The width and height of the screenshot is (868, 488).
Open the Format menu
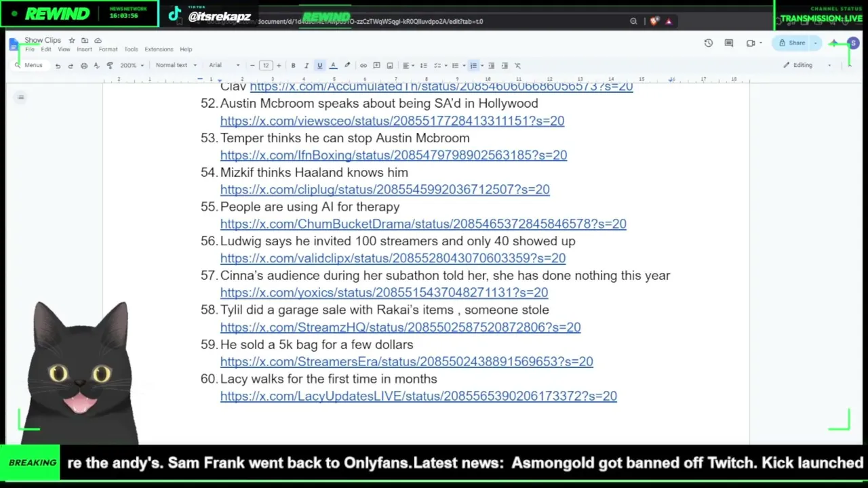[x=108, y=49]
